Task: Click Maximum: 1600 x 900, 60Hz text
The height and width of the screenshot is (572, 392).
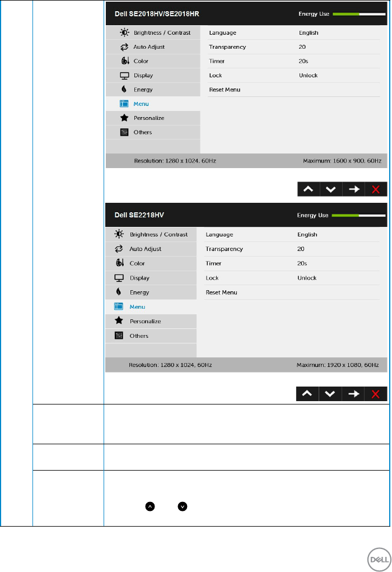Action: pos(342,161)
